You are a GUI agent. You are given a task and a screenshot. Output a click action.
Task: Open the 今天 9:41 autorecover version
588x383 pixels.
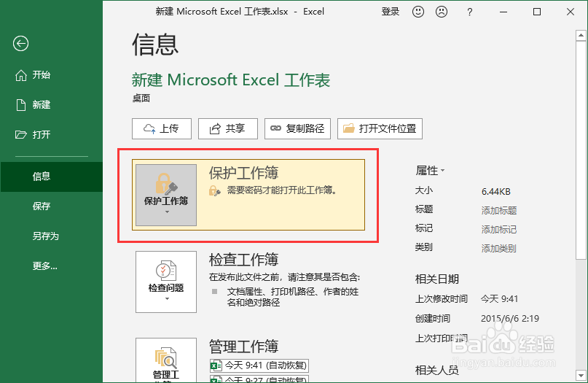(x=259, y=365)
